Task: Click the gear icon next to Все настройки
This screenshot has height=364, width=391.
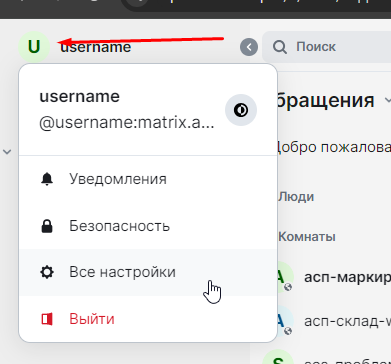Action: coord(47,272)
